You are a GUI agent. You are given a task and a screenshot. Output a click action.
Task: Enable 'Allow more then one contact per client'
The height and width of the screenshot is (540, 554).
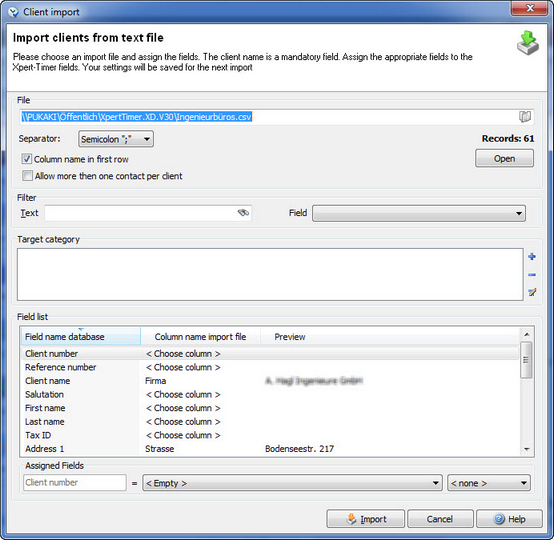(x=27, y=176)
